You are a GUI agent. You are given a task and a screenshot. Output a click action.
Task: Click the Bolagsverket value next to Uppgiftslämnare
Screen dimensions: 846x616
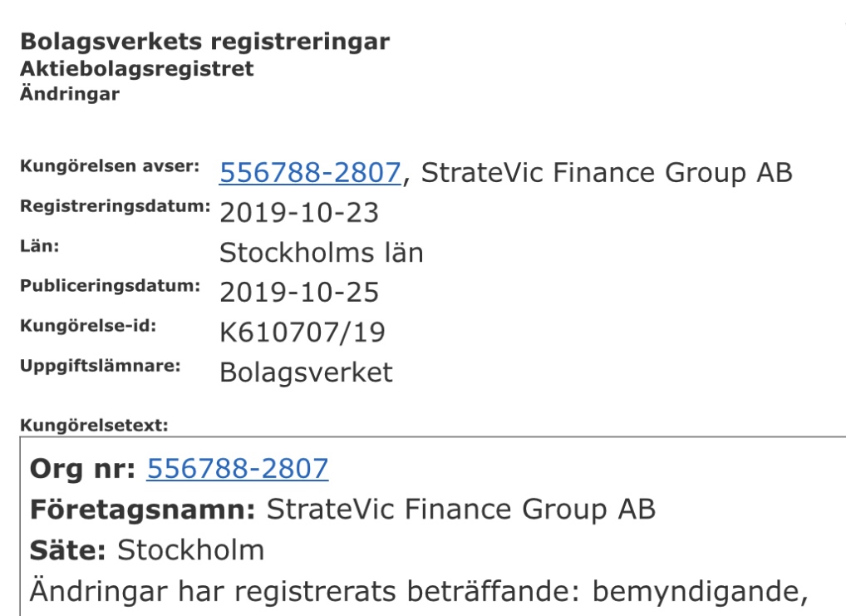coord(306,372)
